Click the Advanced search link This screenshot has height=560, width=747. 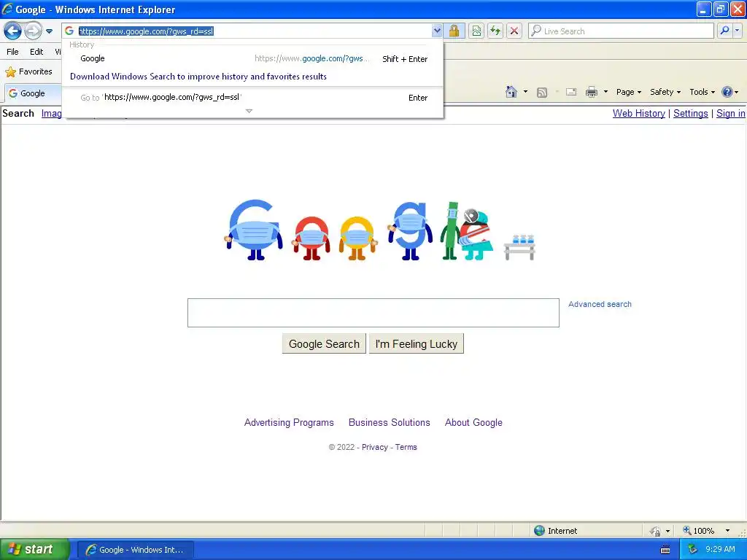click(x=600, y=304)
